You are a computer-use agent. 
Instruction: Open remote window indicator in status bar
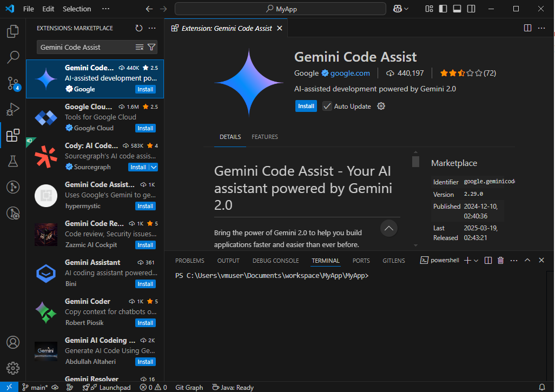(x=9, y=387)
